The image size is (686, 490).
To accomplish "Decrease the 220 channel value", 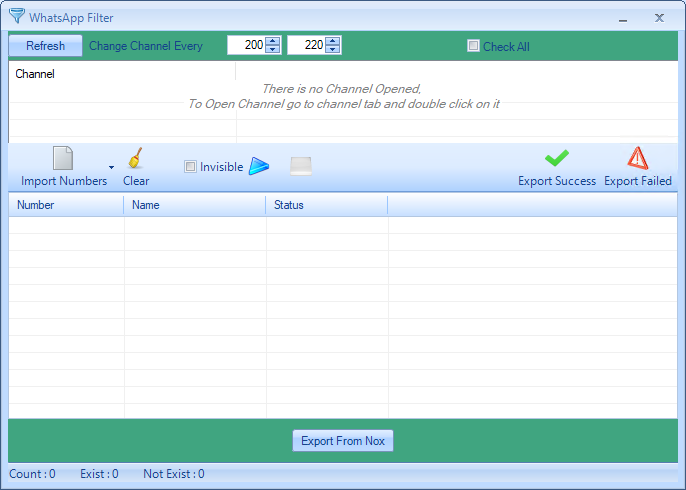I will click(x=333, y=49).
